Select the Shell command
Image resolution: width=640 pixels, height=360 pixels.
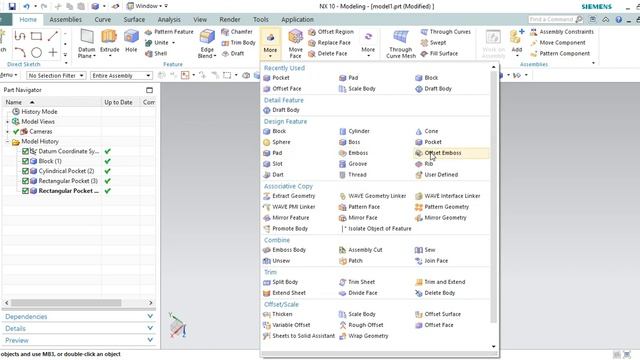[156, 53]
